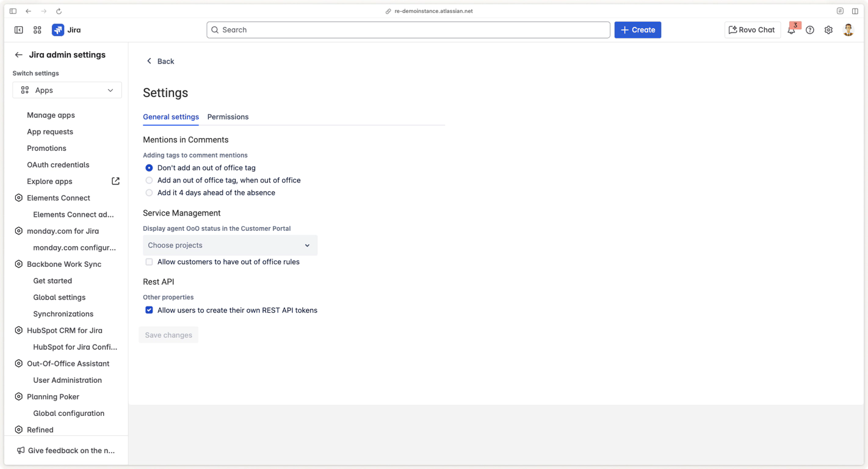Image resolution: width=868 pixels, height=469 pixels.
Task: Enable 'Allow customers to have out of office rules'
Action: click(x=149, y=262)
